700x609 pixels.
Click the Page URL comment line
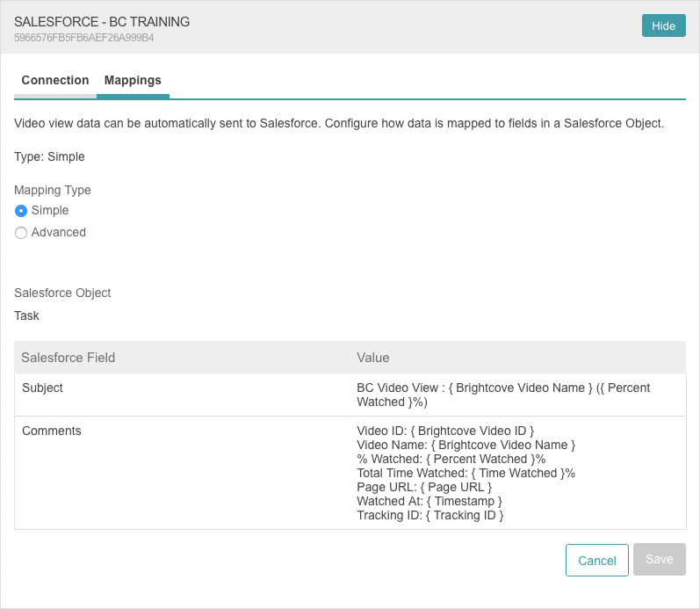[x=424, y=488]
